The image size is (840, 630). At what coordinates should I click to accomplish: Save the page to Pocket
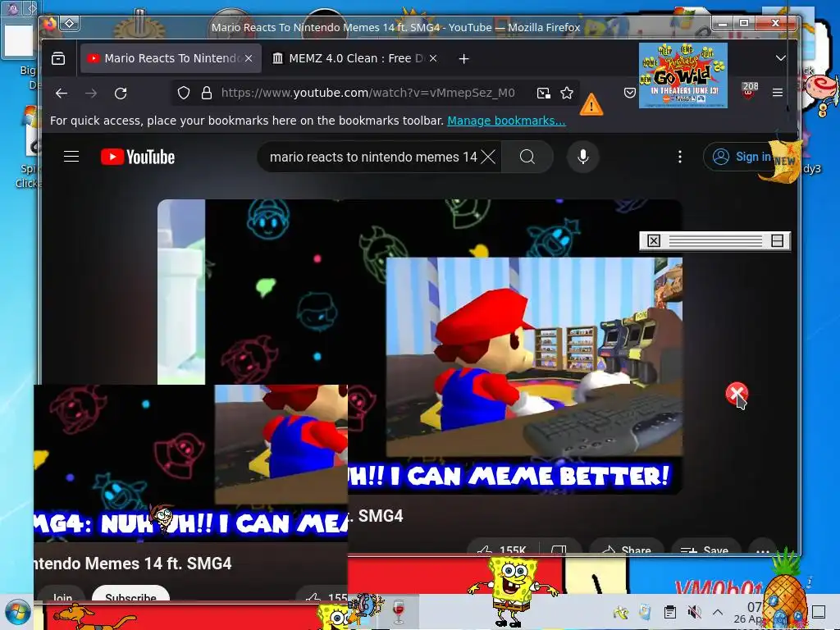pyautogui.click(x=630, y=94)
